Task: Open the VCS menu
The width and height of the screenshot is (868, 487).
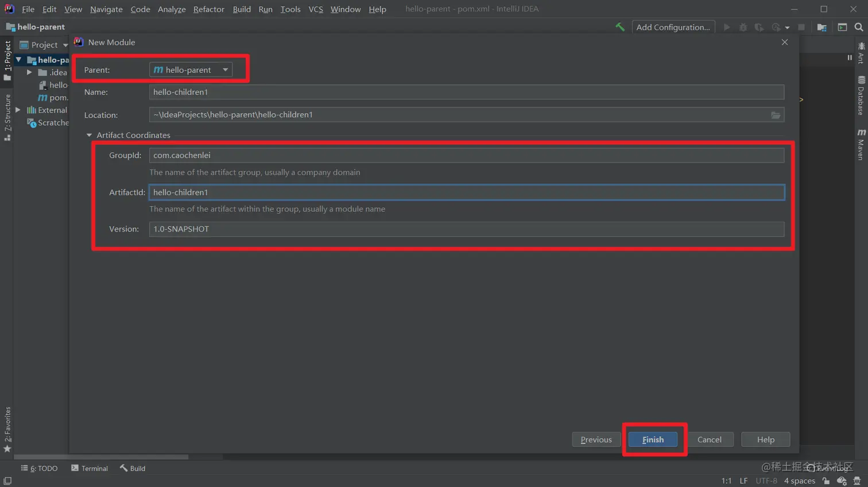Action: pos(316,9)
